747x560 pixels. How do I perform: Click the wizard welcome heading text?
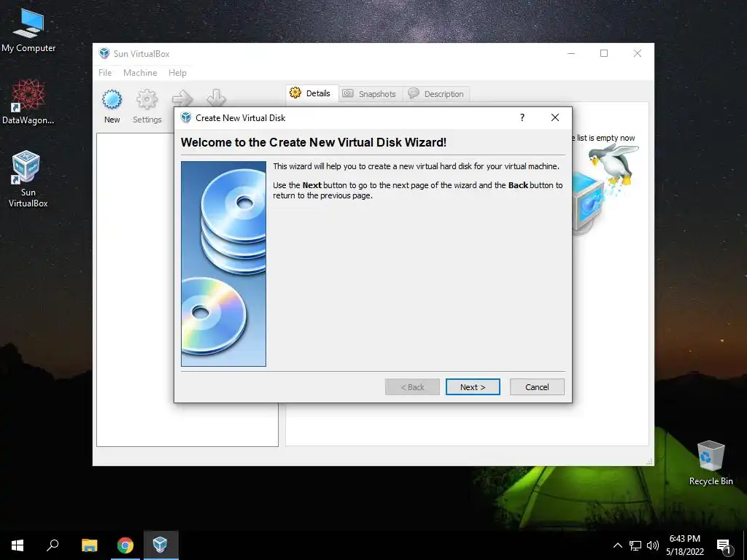[314, 142]
